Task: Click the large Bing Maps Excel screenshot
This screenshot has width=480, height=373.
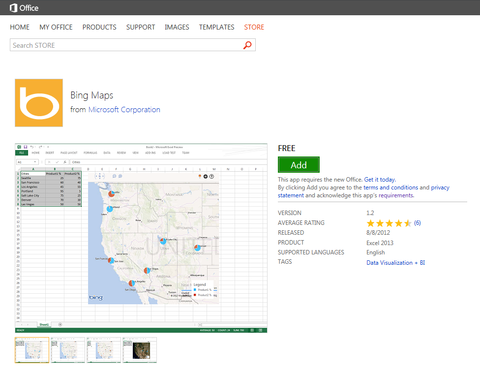Action: (x=141, y=238)
